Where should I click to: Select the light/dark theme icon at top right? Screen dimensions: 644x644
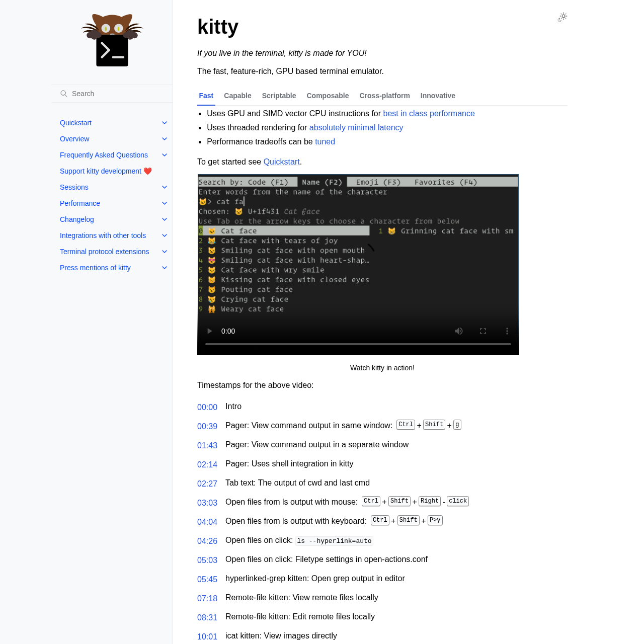[561, 17]
